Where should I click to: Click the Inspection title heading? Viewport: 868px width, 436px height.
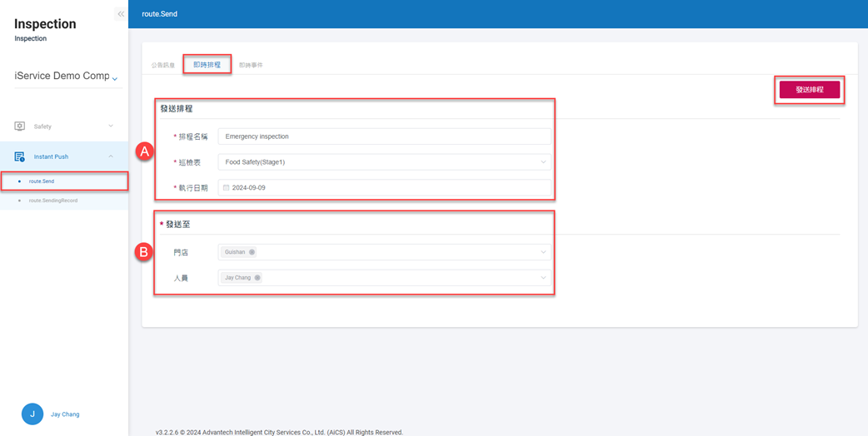click(x=45, y=24)
